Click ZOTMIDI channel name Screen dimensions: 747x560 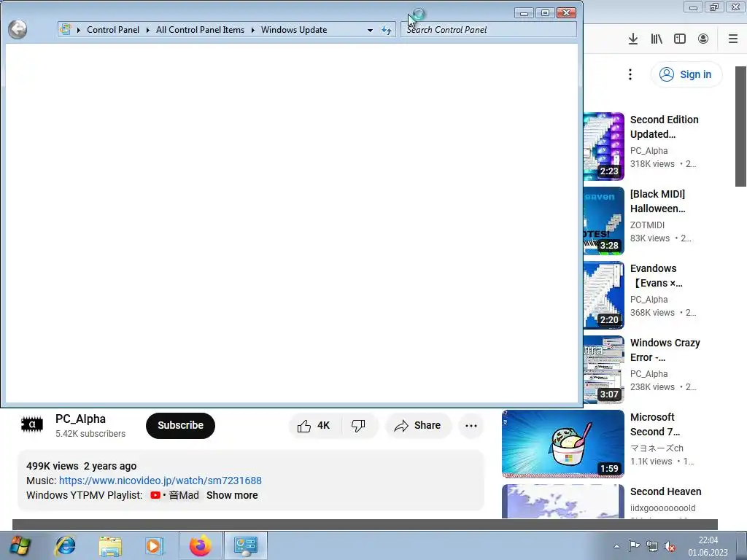click(x=647, y=225)
